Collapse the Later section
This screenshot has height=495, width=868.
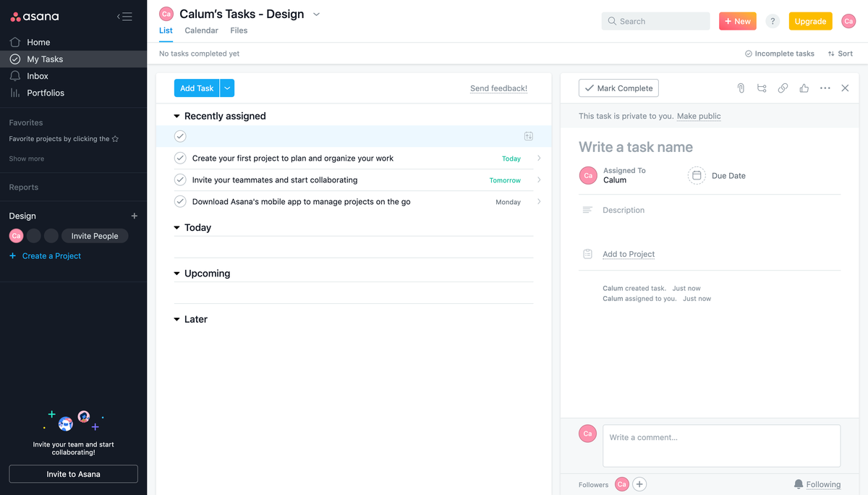(176, 319)
